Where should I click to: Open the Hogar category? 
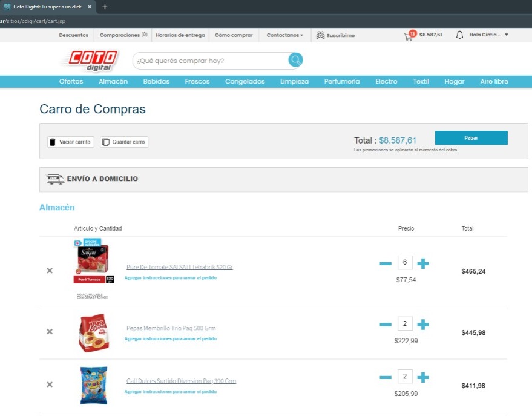point(455,81)
